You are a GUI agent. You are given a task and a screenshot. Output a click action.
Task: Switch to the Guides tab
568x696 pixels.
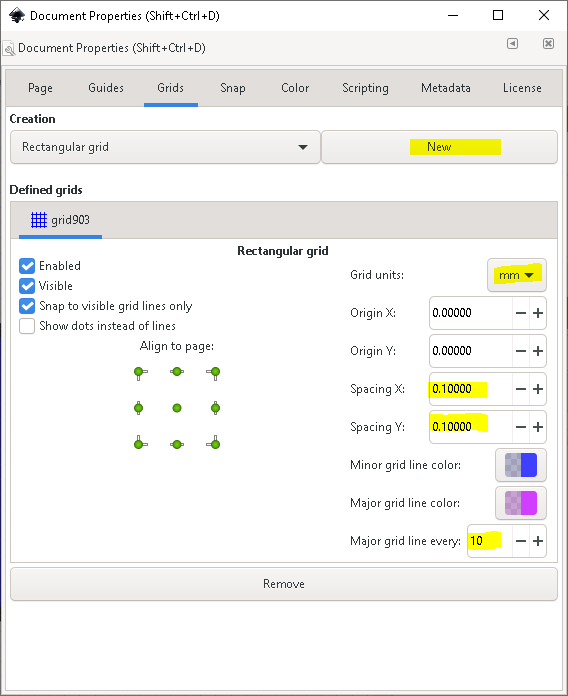[x=106, y=88]
